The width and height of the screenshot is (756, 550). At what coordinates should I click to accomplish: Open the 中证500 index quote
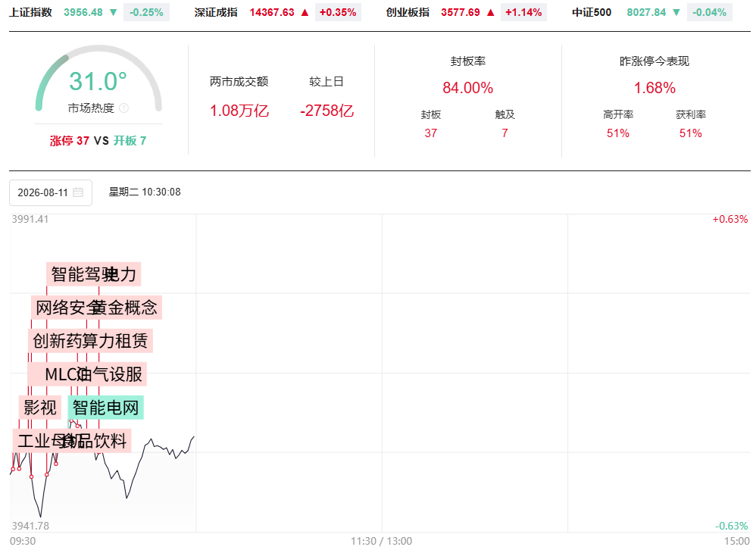[592, 13]
